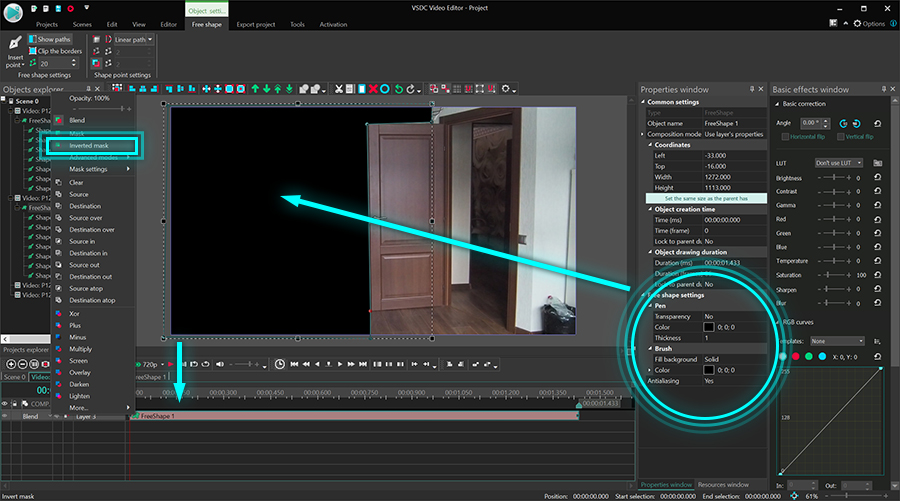Screen dimensions: 900x501
Task: Click the cyan circle icon in toolbar
Action: 385,89
